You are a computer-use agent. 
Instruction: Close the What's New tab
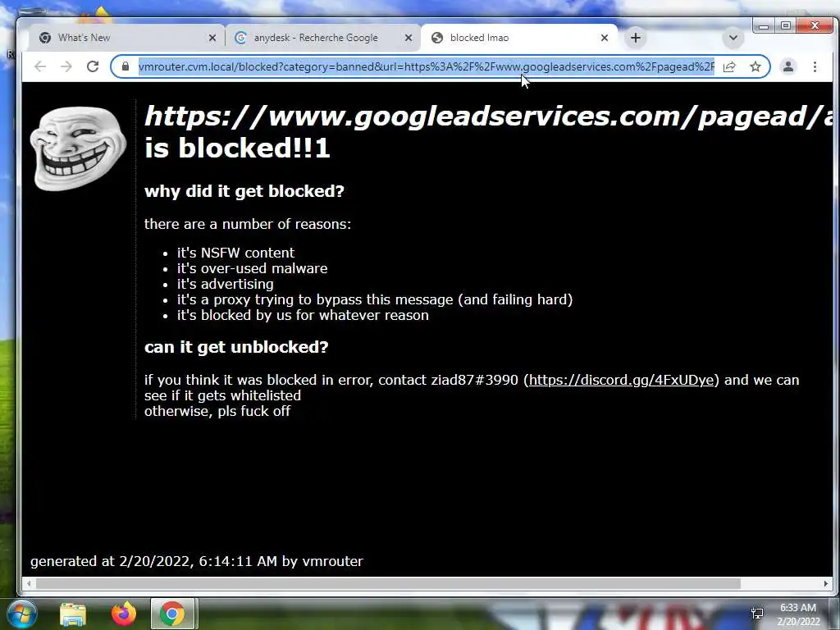212,38
